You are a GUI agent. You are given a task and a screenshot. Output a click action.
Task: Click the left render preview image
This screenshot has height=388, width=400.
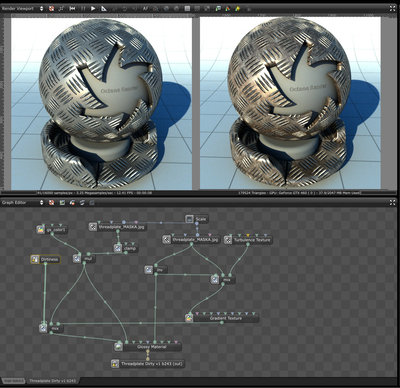[x=102, y=104]
